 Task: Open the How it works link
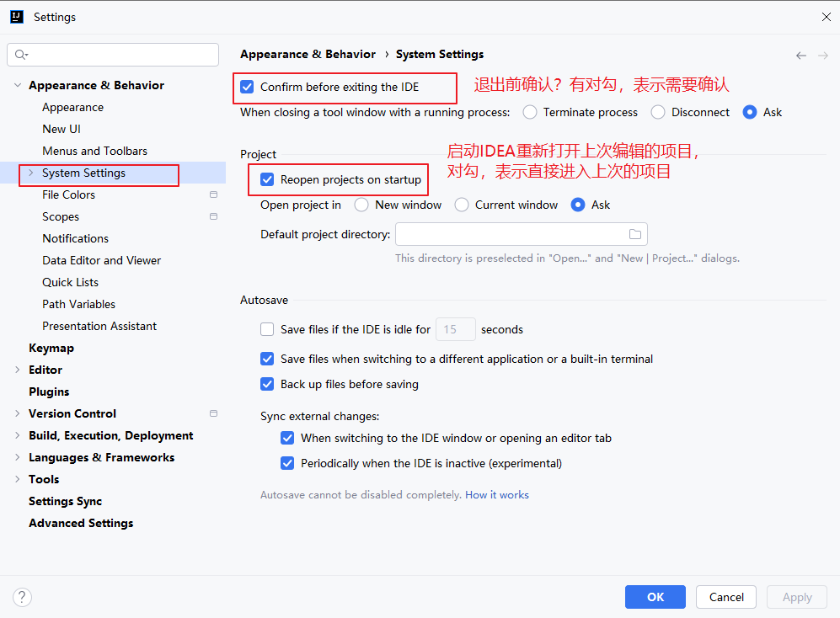[x=497, y=495]
